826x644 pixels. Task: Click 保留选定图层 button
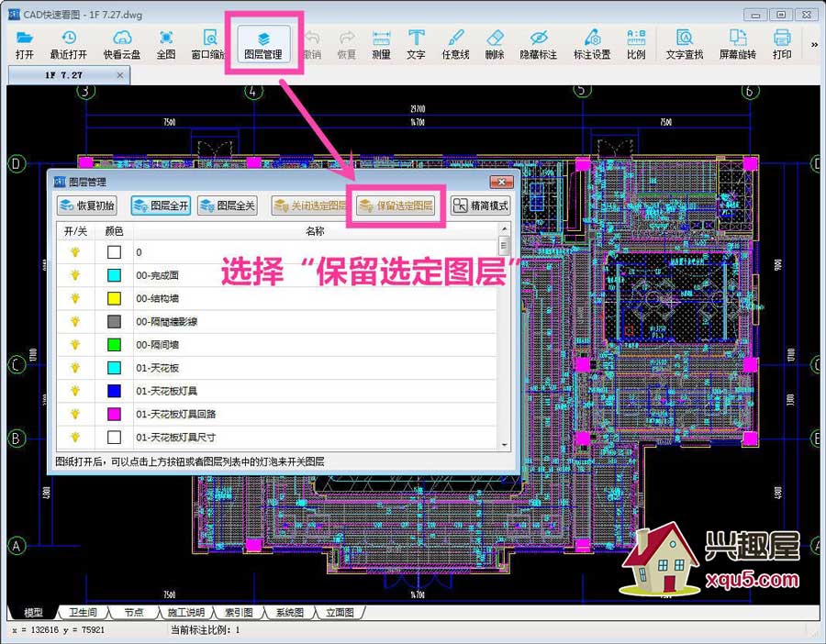coord(396,205)
